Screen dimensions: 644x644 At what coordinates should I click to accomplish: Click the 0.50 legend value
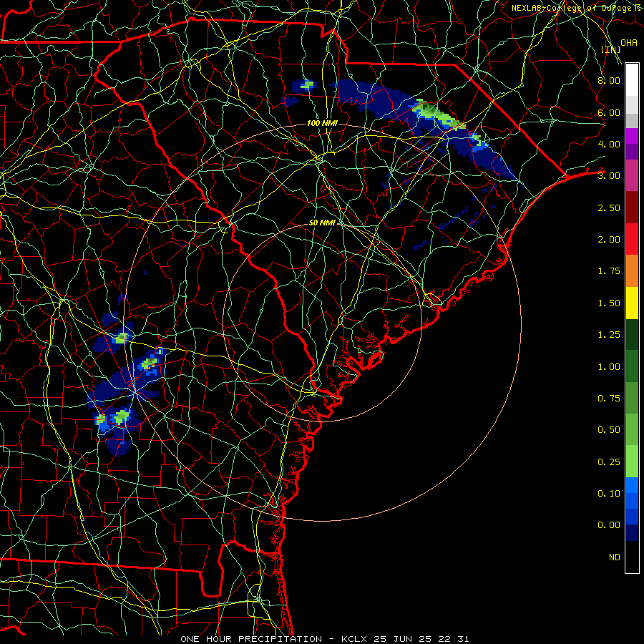tap(609, 430)
